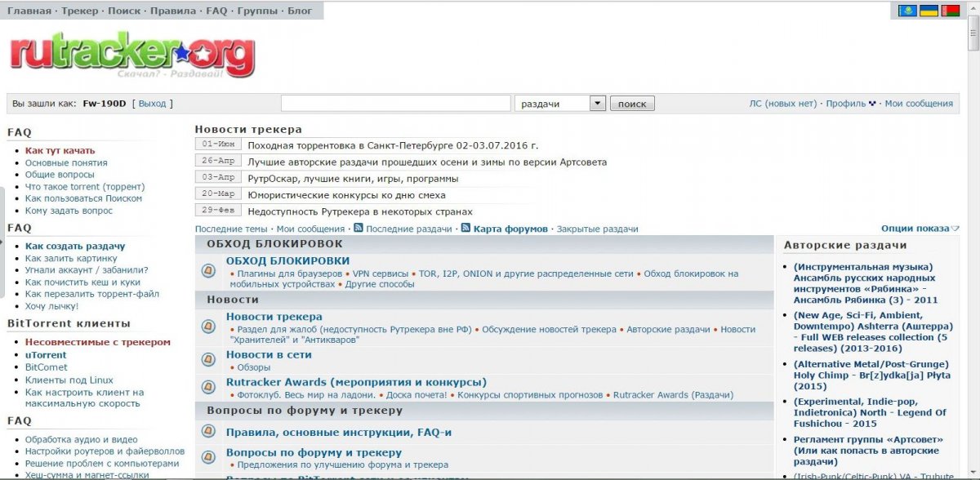Screen dimensions: 980x480
Task: Click the поиск search button
Action: tap(632, 104)
